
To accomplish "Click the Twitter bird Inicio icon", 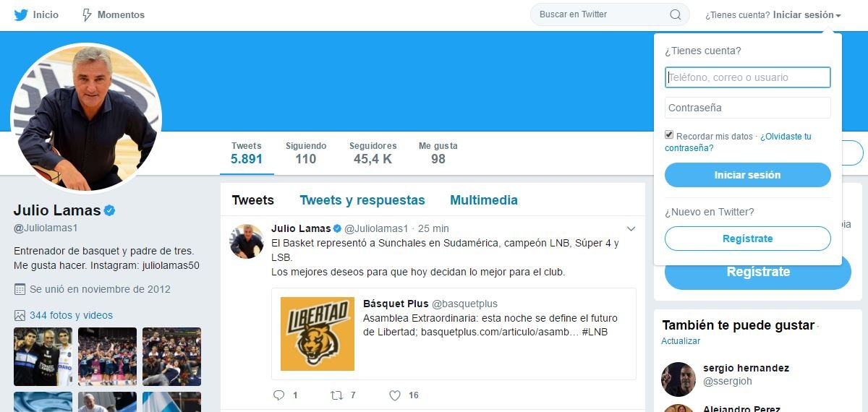I will point(20,14).
